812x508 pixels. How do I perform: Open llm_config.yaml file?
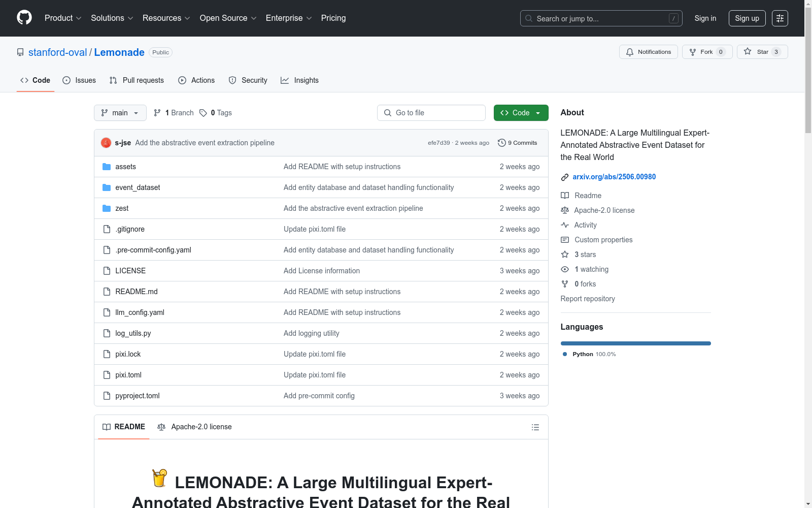140,312
